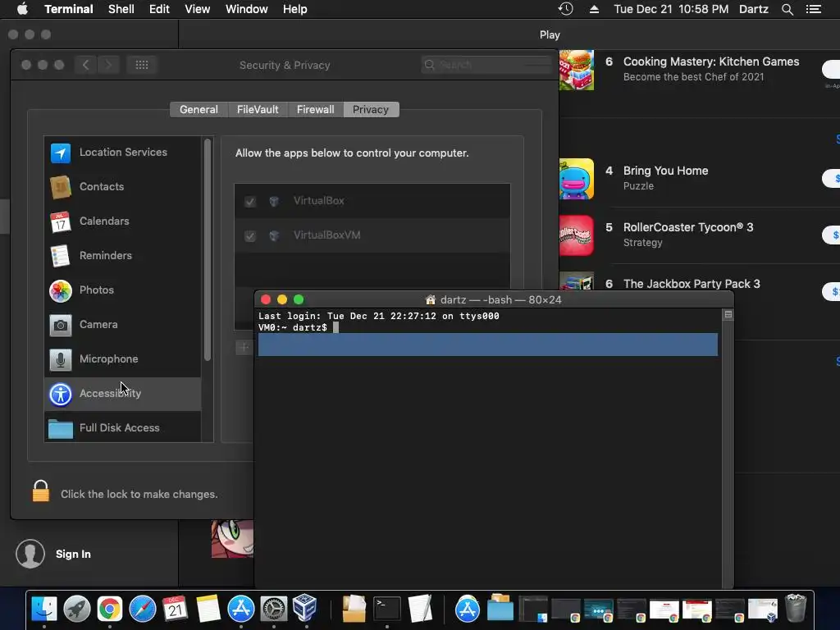Click Bring You Home app thumbnail
Image resolution: width=840 pixels, height=630 pixels.
(x=577, y=179)
